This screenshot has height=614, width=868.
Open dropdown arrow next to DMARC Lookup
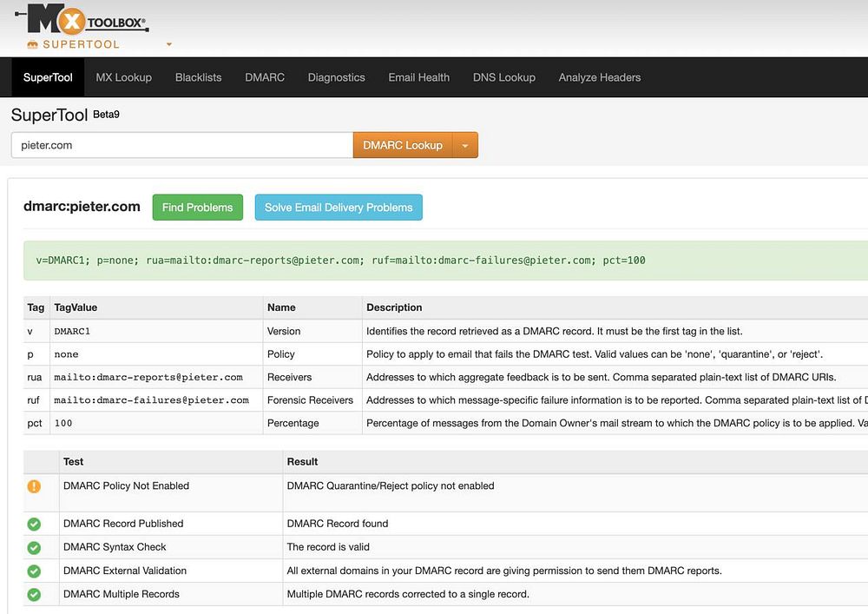[x=465, y=146]
